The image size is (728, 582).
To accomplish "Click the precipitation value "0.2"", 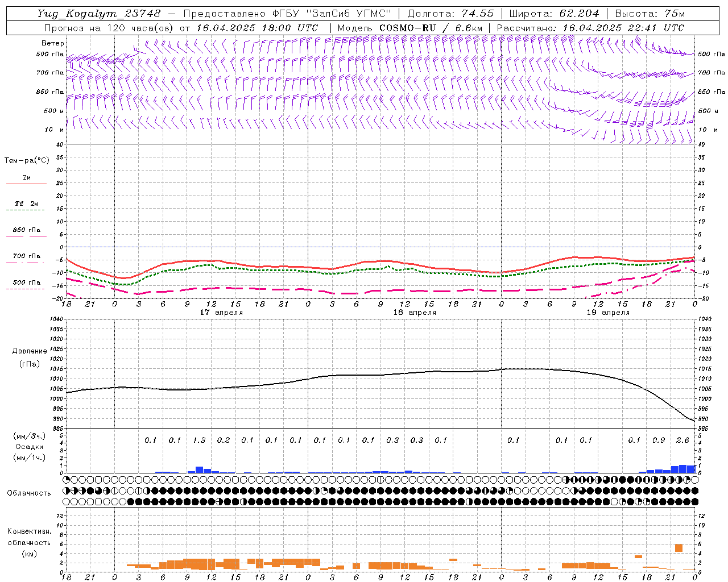I will pyautogui.click(x=224, y=440).
